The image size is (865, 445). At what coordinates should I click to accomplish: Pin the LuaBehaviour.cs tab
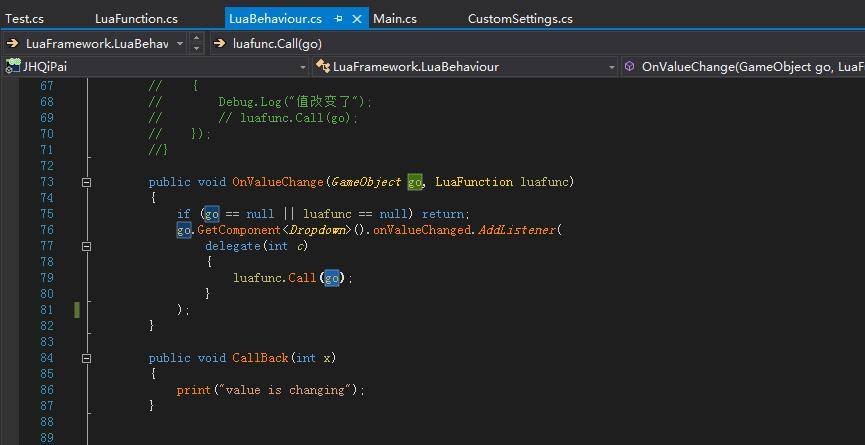[x=338, y=19]
